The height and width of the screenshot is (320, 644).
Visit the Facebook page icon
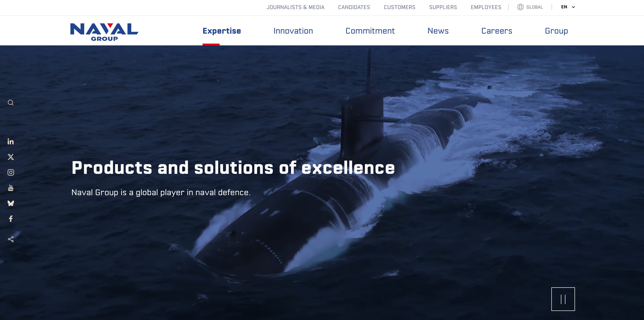tap(10, 219)
